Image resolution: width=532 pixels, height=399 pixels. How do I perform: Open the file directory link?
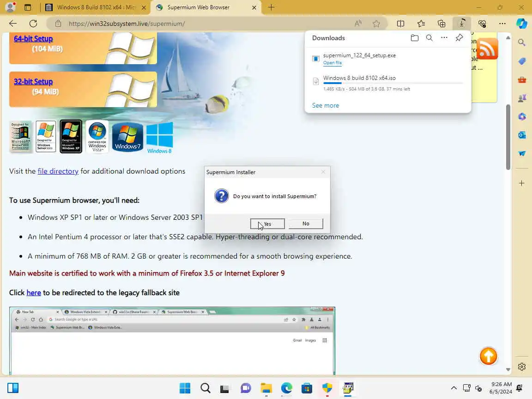coord(58,171)
